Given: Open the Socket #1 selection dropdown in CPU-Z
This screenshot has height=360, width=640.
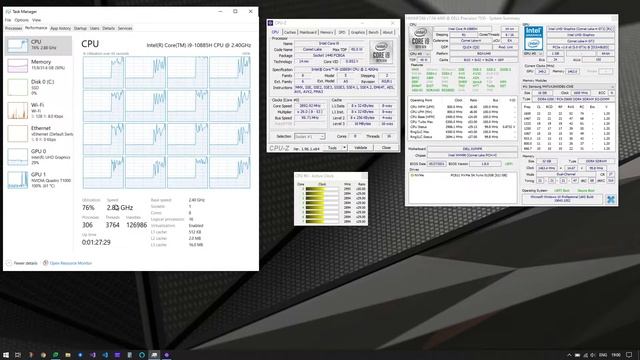Looking at the screenshot, I should [310, 136].
